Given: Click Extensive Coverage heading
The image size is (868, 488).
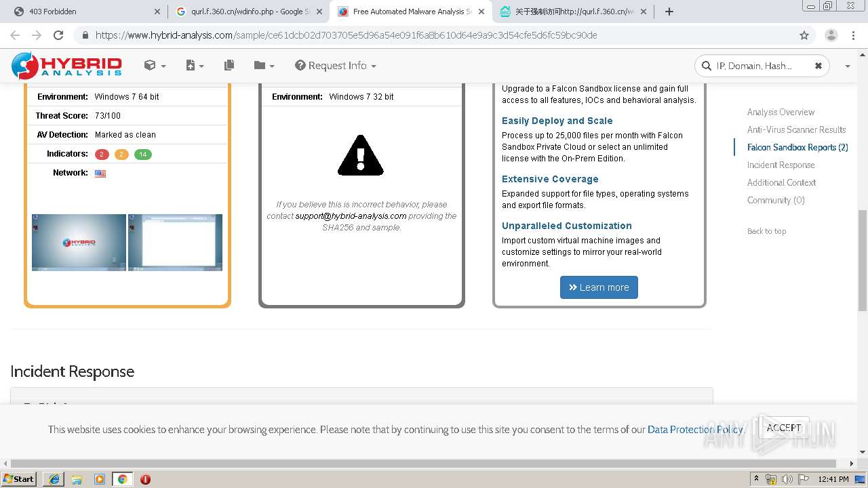Looking at the screenshot, I should (x=550, y=179).
